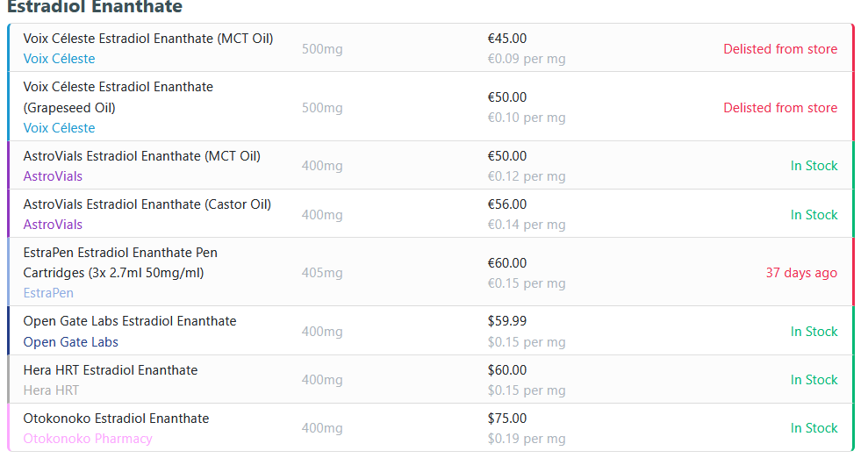Open Voix Céleste Grapeseed Oil product title

point(118,97)
